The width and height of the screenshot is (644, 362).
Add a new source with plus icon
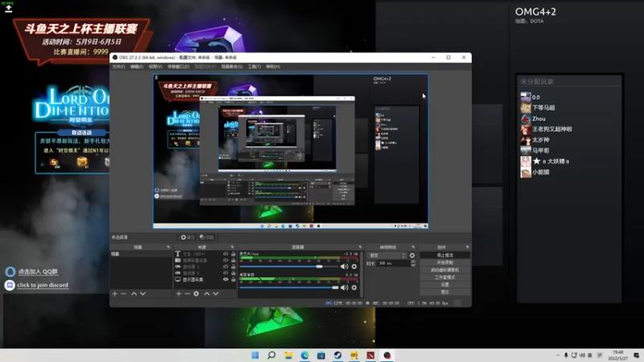tap(179, 294)
